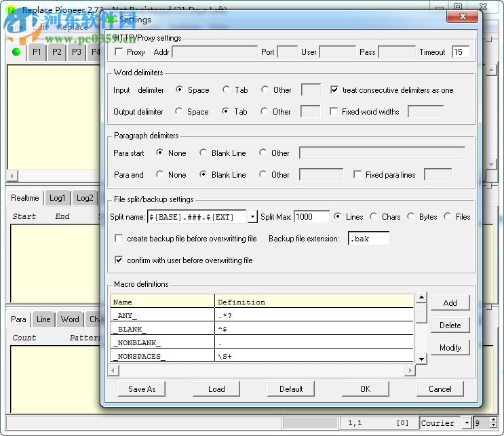The image size is (504, 436).
Task: Click the Backup file extension field
Action: [368, 239]
